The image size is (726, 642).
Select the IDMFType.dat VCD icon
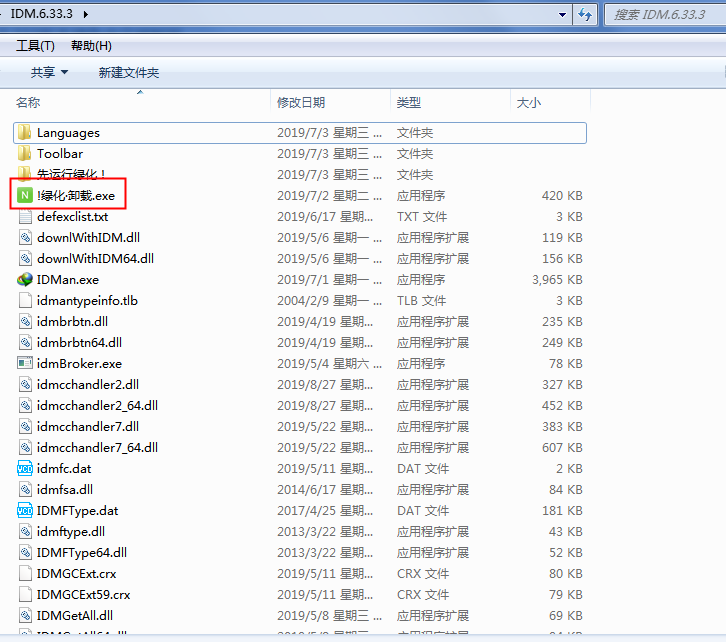25,511
